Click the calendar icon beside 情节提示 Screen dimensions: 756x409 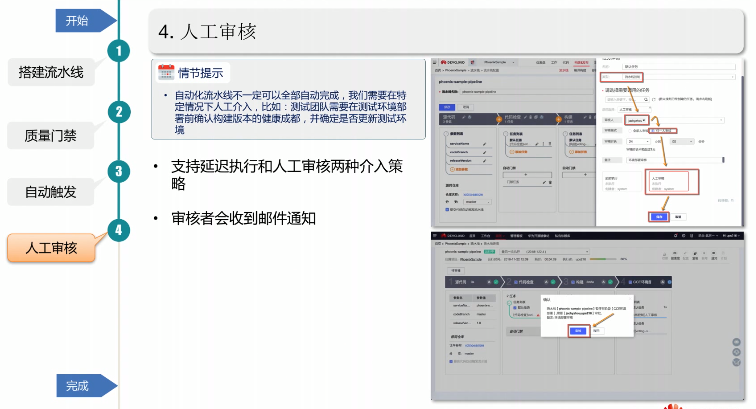(x=166, y=72)
